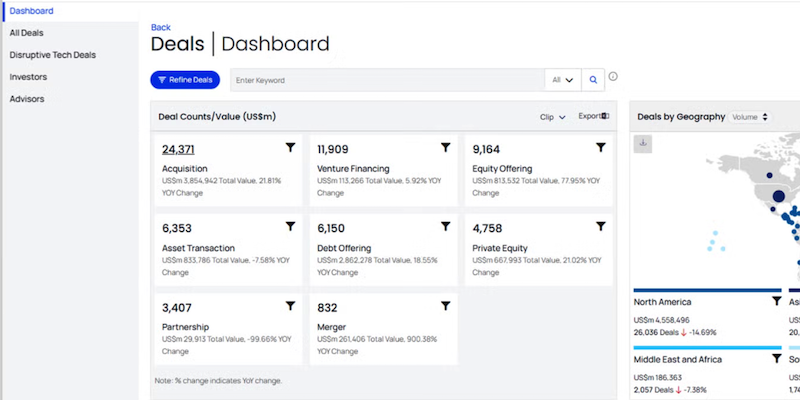
Task: Click the 26,036 Deals figure
Action: [x=656, y=333]
